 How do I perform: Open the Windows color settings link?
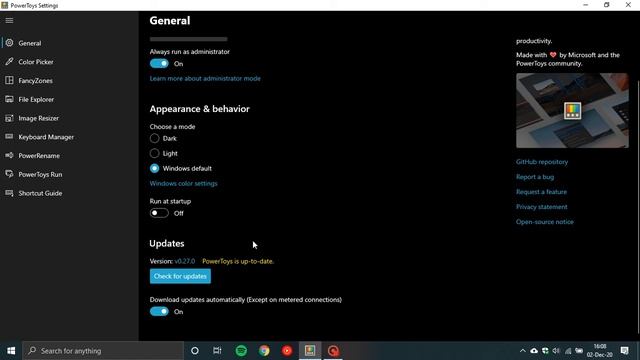(183, 183)
